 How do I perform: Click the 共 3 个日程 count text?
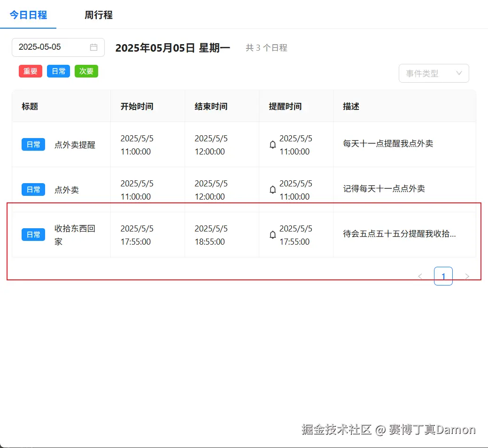266,47
